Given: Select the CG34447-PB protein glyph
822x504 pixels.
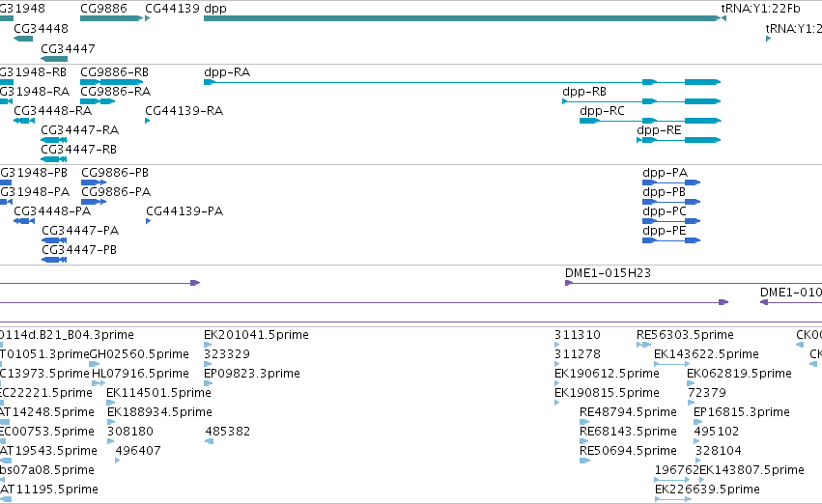Looking at the screenshot, I should [54, 260].
